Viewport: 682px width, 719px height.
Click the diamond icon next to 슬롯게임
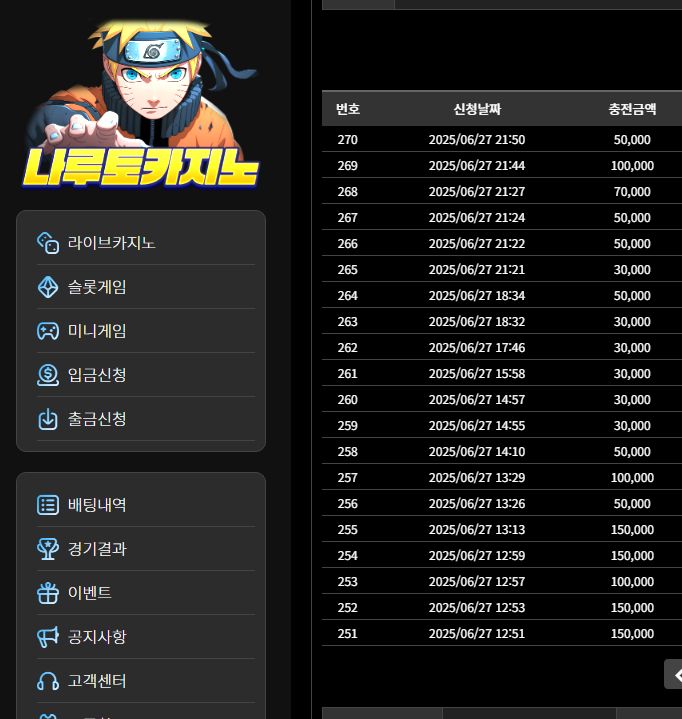point(48,287)
